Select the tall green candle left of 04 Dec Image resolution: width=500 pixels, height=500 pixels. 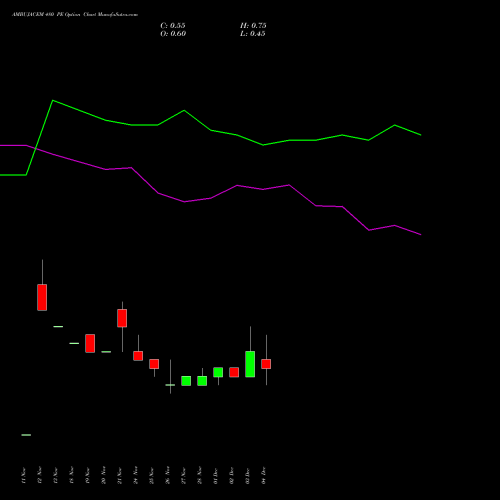[x=250, y=364]
